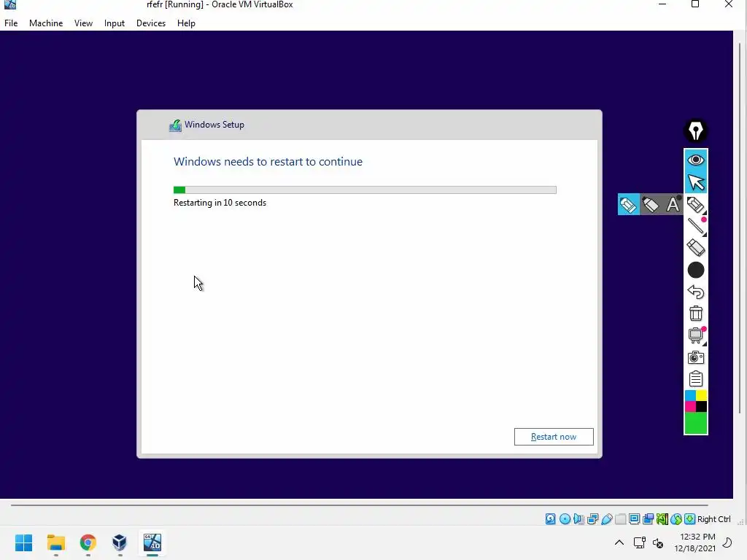The width and height of the screenshot is (747, 560).
Task: Open the Help menu
Action: point(186,23)
